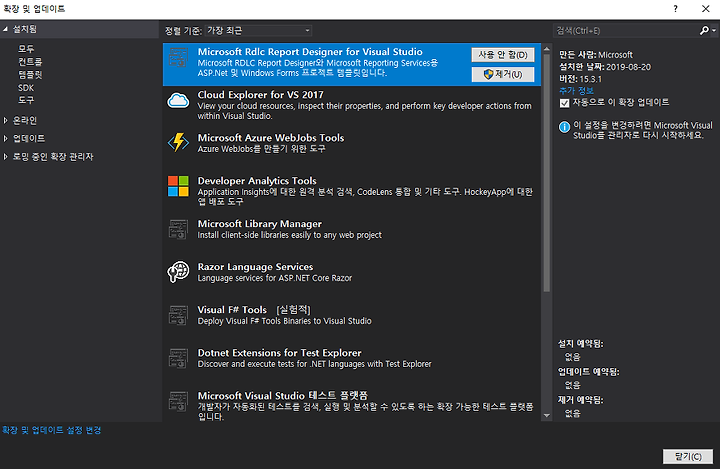
Task: Click the Cloud Explorer for VS 2017 cloud icon
Action: pyautogui.click(x=178, y=100)
